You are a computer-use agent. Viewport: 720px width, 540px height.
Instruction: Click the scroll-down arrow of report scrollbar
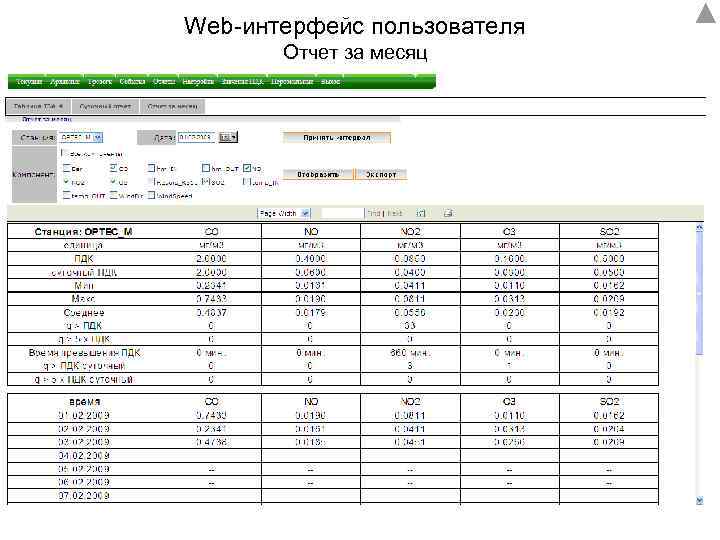coord(699,501)
